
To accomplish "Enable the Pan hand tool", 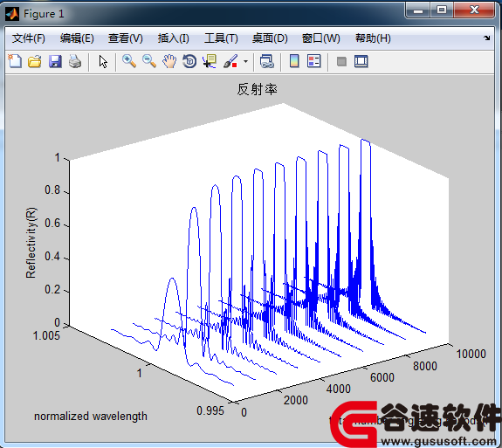I will click(x=169, y=61).
